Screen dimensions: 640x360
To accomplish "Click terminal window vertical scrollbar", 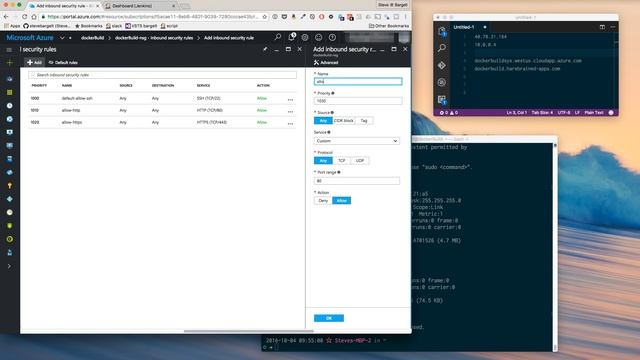I will point(555,247).
